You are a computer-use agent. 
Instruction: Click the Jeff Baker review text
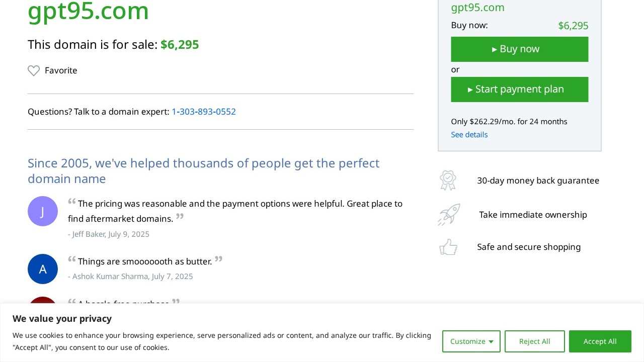[x=235, y=211]
